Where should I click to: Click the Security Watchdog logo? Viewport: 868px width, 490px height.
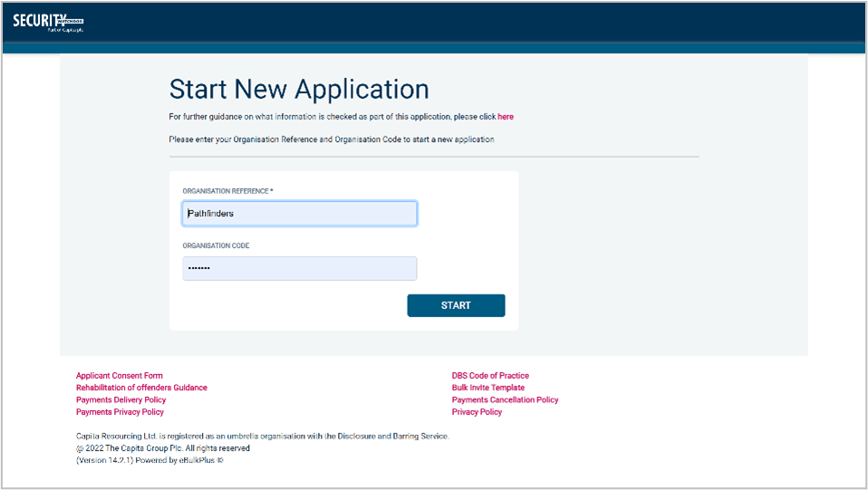(x=48, y=22)
